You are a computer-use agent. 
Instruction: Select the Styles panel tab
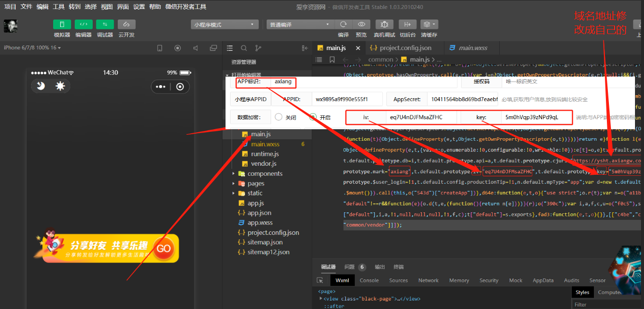click(582, 292)
